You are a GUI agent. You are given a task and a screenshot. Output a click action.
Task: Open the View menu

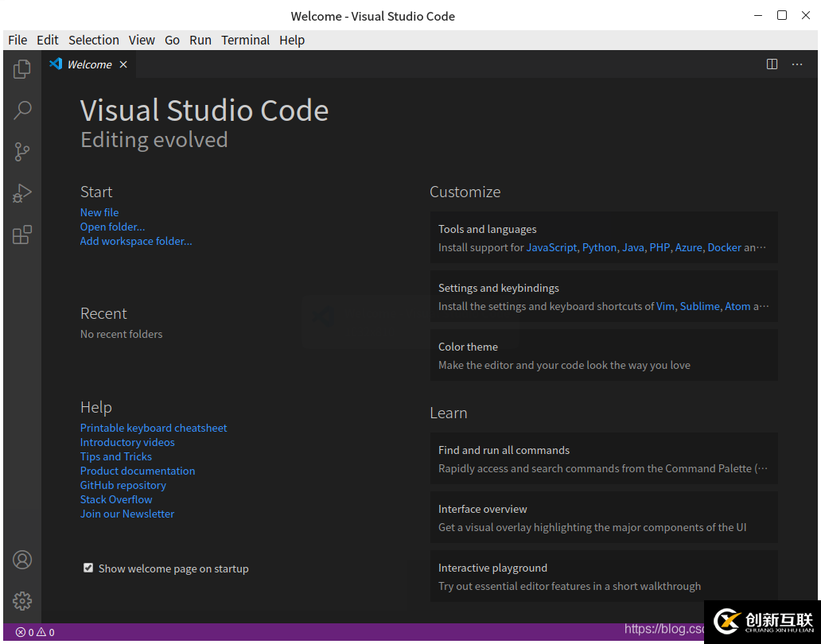click(x=142, y=41)
